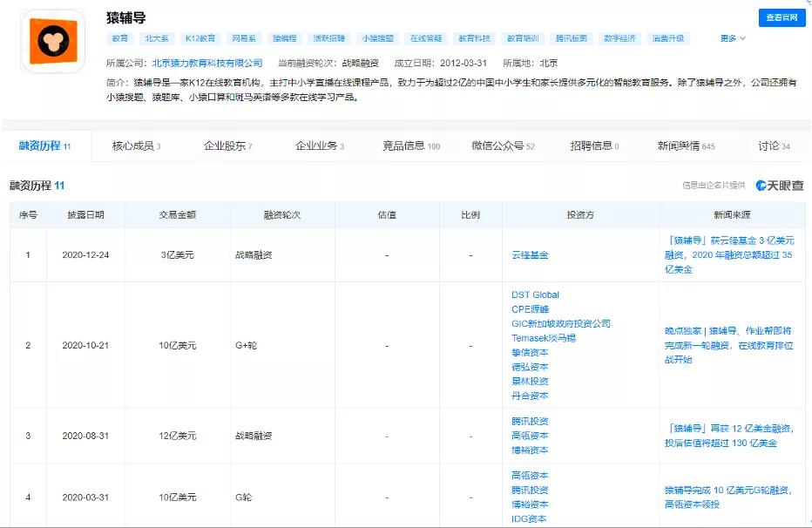Select the 消费升级 tag
Screen dimensions: 812x528
(668, 38)
